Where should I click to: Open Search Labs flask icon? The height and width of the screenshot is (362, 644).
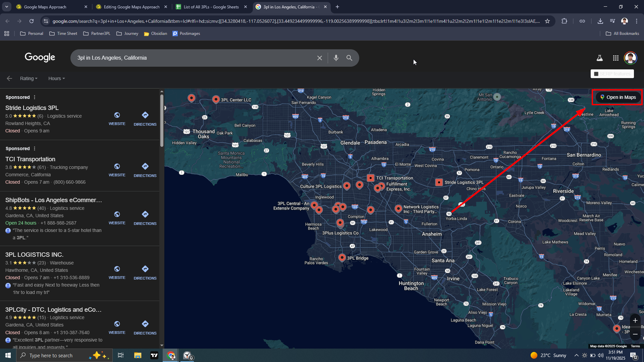599,58
